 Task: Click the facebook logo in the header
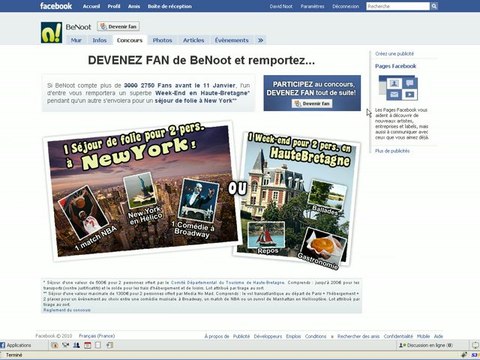click(56, 6)
